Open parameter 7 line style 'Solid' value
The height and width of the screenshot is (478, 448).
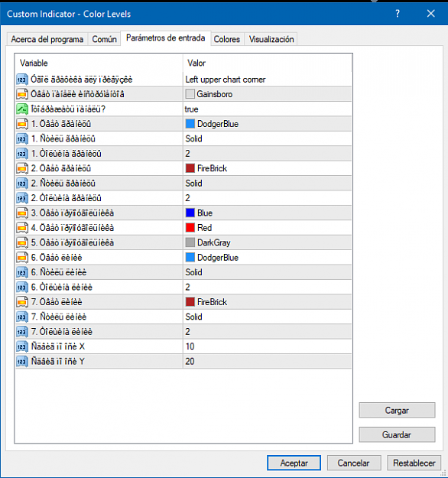(x=268, y=317)
